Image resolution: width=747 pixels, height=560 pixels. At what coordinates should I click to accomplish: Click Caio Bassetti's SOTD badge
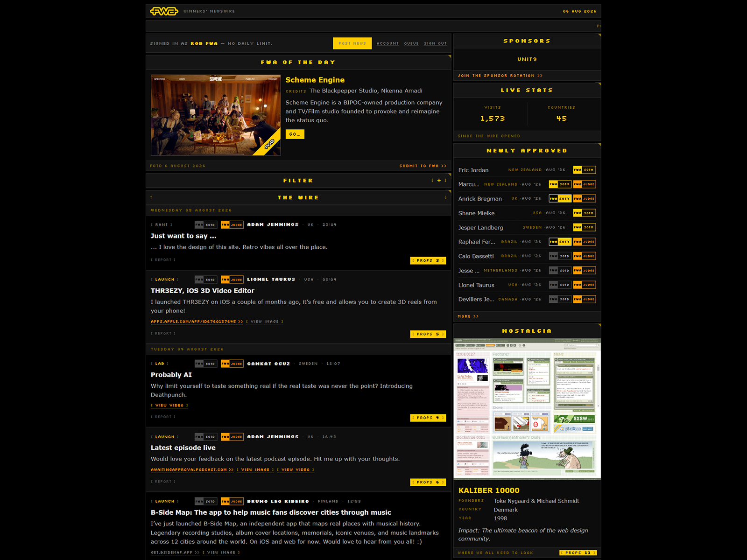pos(560,256)
